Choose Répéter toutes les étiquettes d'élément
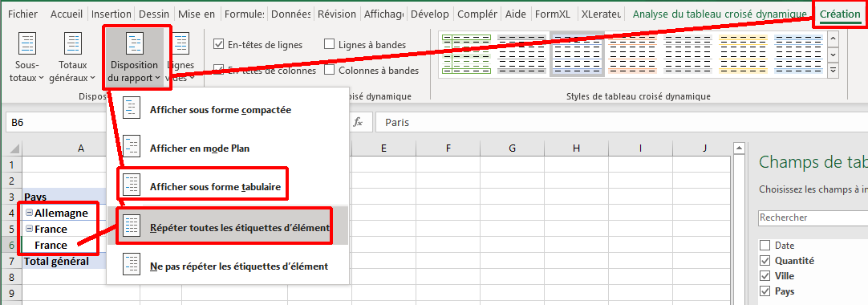The width and height of the screenshot is (868, 305). pyautogui.click(x=240, y=227)
